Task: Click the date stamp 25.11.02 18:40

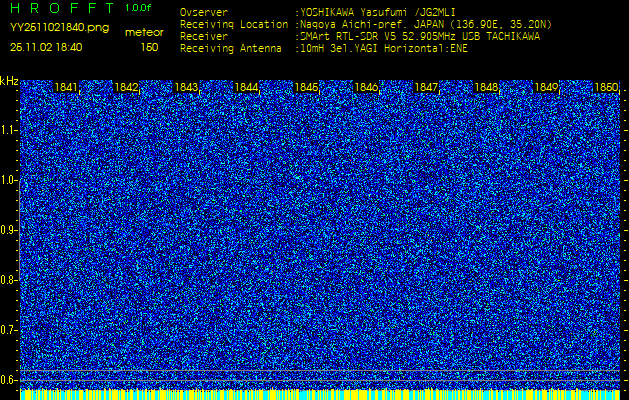Action: pyautogui.click(x=46, y=47)
